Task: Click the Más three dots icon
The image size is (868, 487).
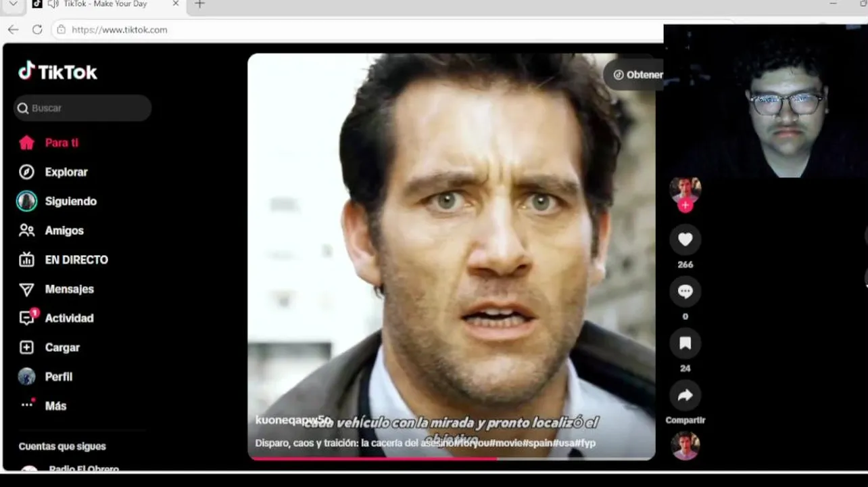Action: 27,404
